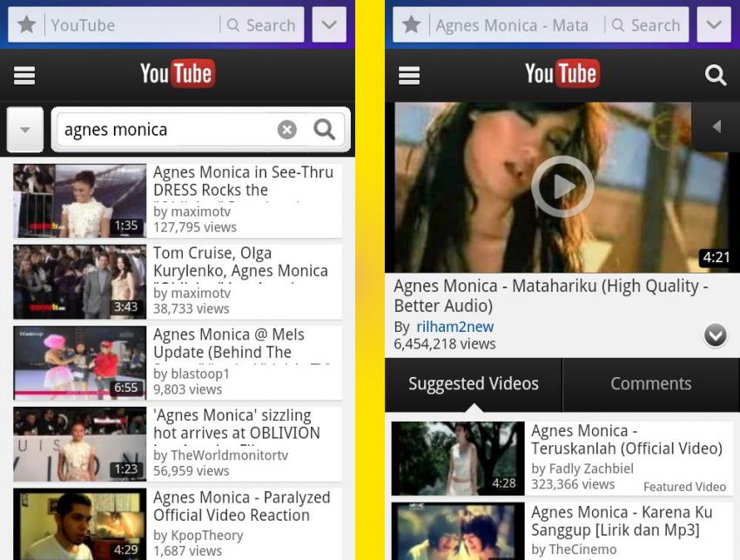Click the agnes monica search input field
Image resolution: width=740 pixels, height=560 pixels.
[167, 130]
